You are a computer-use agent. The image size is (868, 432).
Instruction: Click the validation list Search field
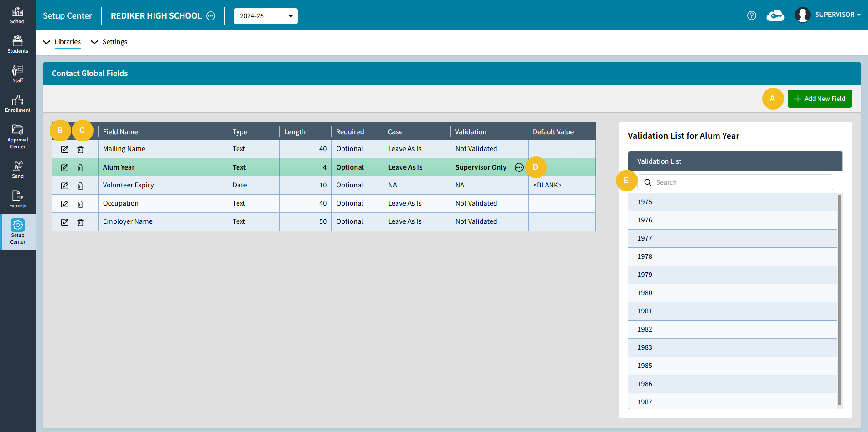click(735, 182)
